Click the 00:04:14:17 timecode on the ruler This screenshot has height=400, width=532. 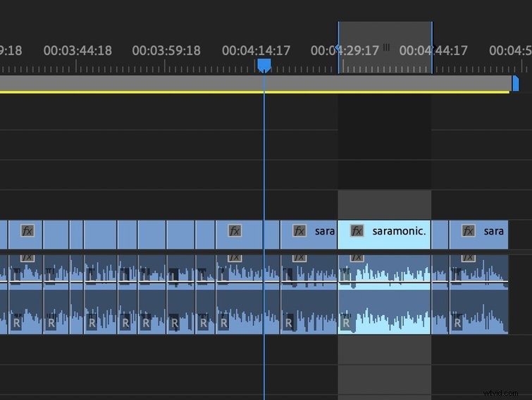click(256, 51)
